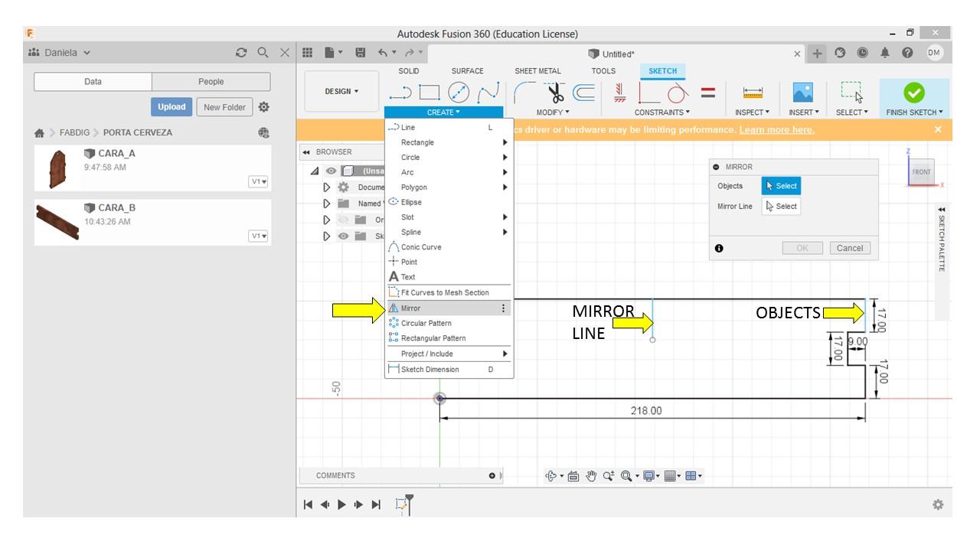
Task: Collapse the root component node
Action: click(315, 171)
